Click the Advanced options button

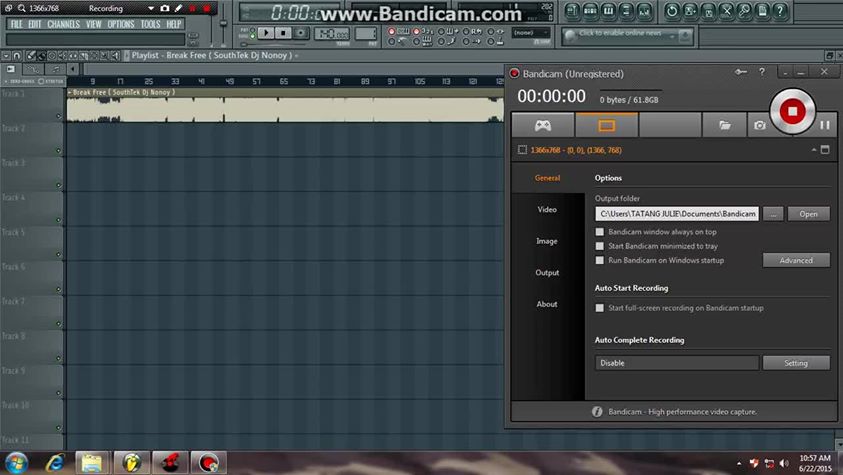point(796,260)
